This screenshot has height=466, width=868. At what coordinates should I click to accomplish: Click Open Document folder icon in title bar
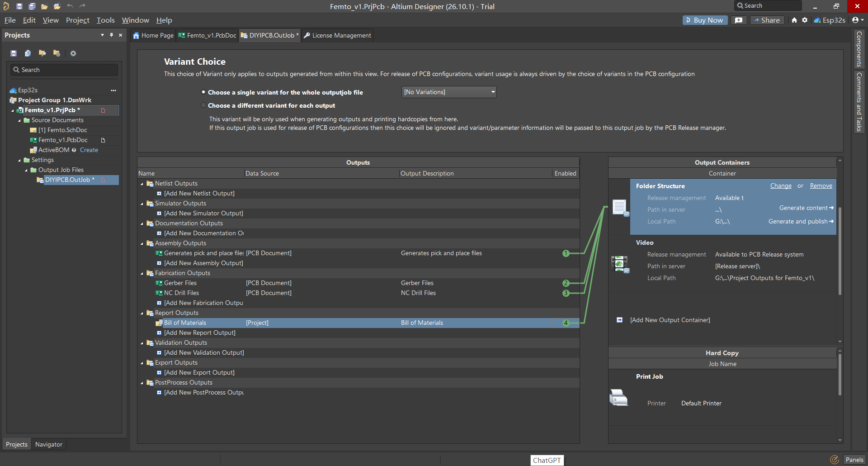click(44, 6)
